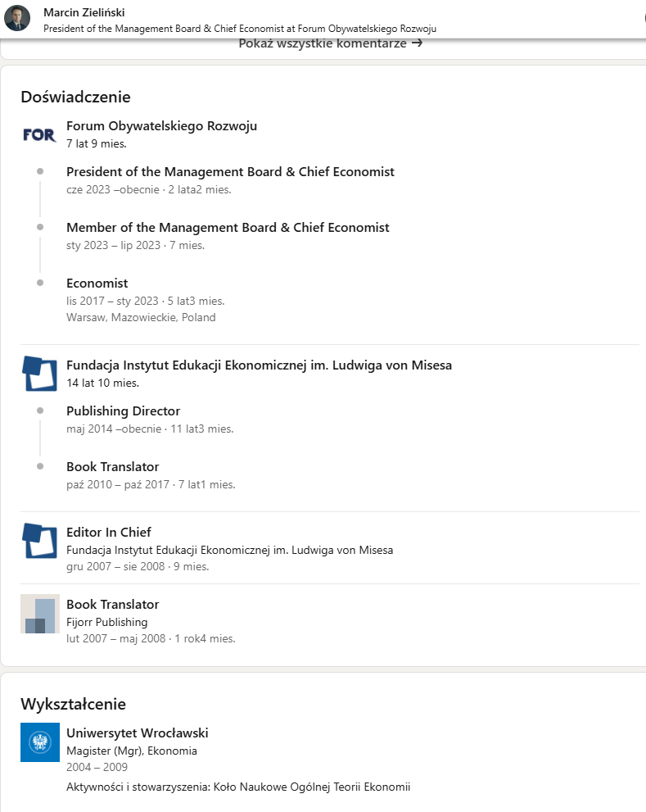
Task: Click the Doświadczenie section heading
Action: [x=75, y=97]
